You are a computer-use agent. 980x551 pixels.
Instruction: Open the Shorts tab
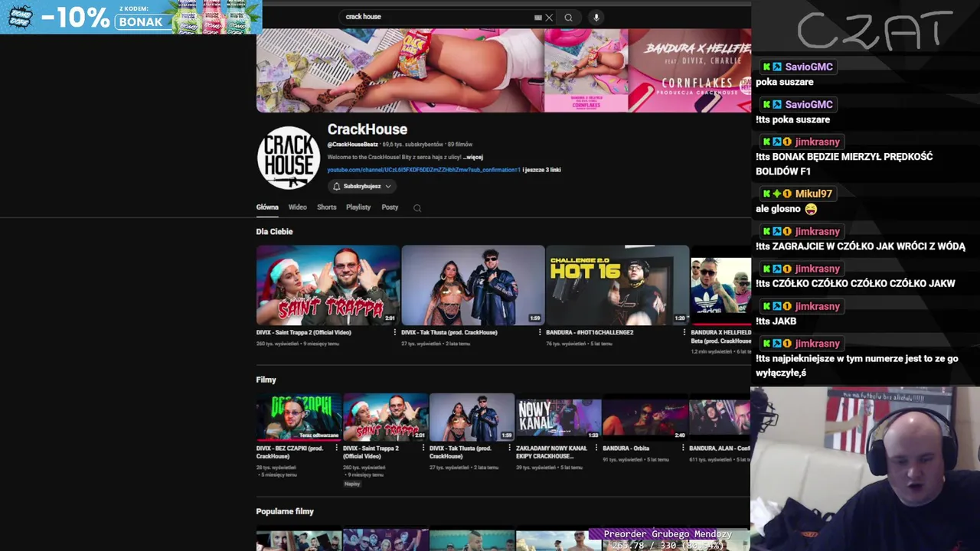click(x=327, y=207)
